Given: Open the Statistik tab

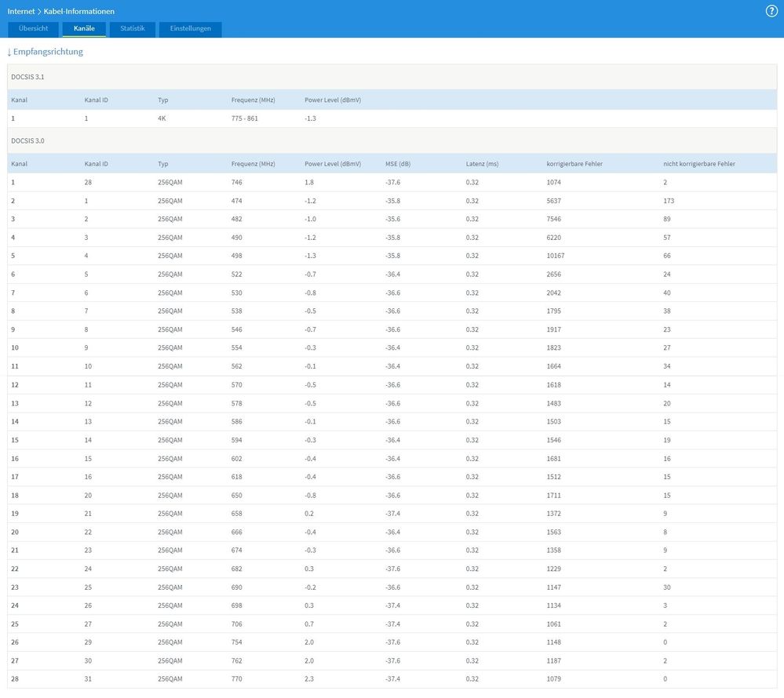Looking at the screenshot, I should 133,29.
